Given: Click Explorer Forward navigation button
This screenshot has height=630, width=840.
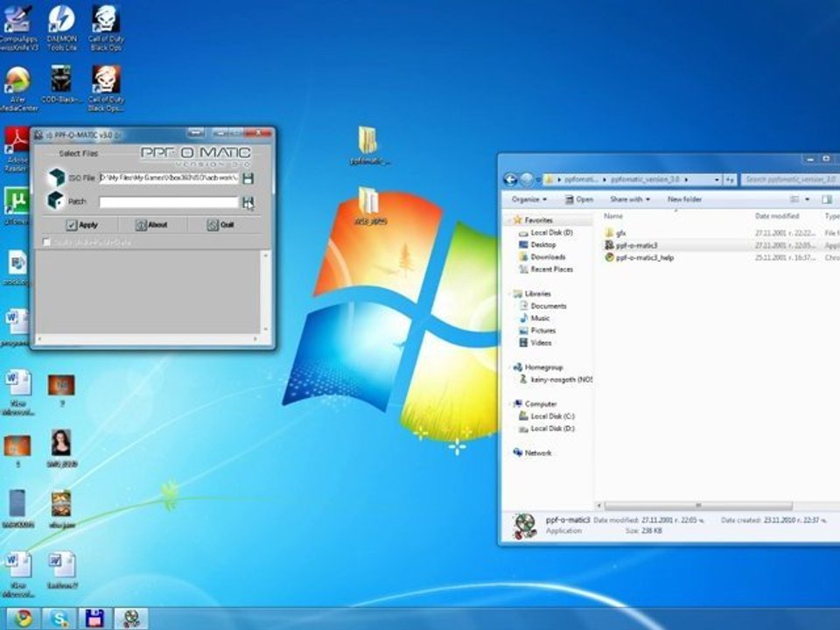Looking at the screenshot, I should coord(527,179).
